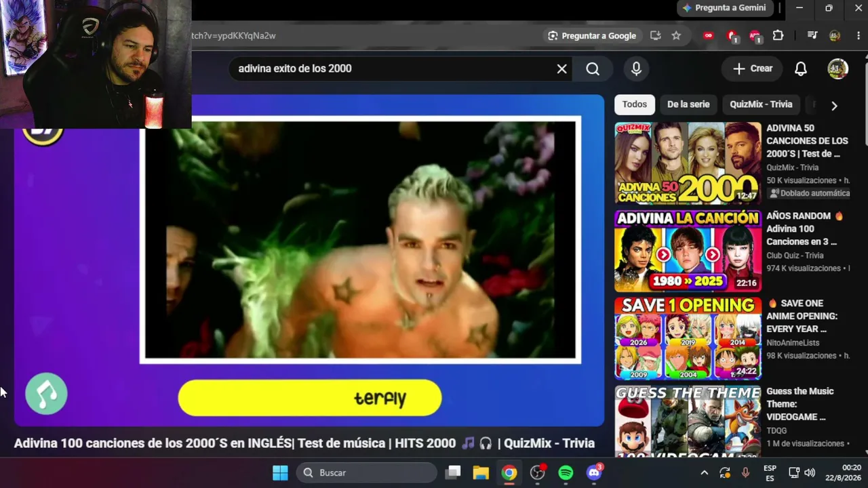The width and height of the screenshot is (868, 488).
Task: Click the install app icon in address bar
Action: pos(655,36)
